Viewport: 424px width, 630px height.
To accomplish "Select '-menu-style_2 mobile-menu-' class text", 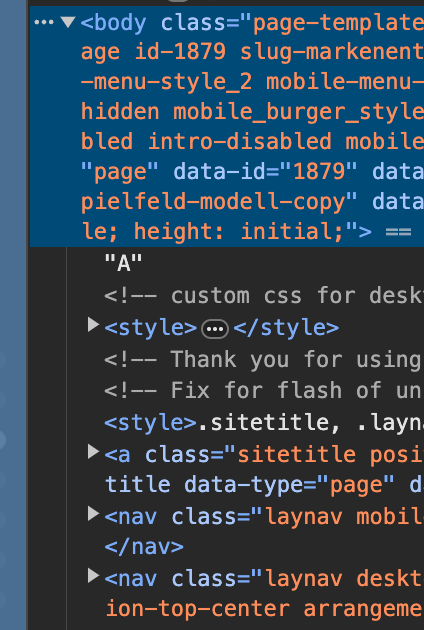I will (252, 82).
